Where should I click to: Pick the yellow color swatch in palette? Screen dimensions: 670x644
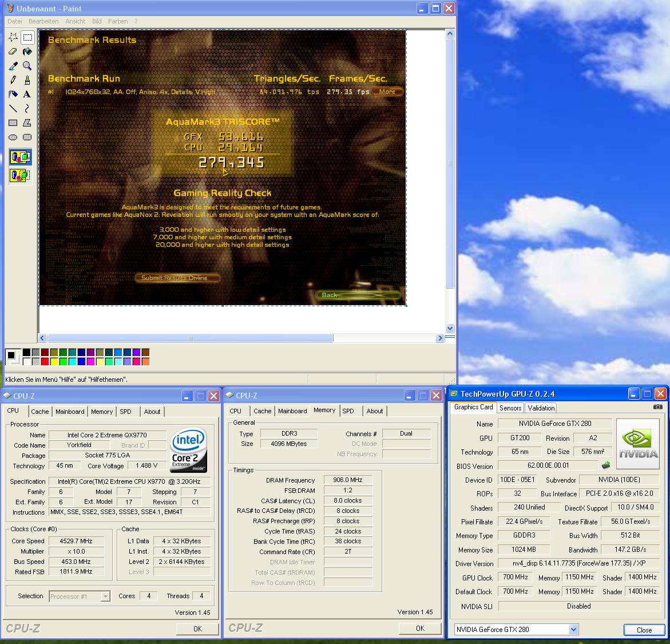coord(54,361)
